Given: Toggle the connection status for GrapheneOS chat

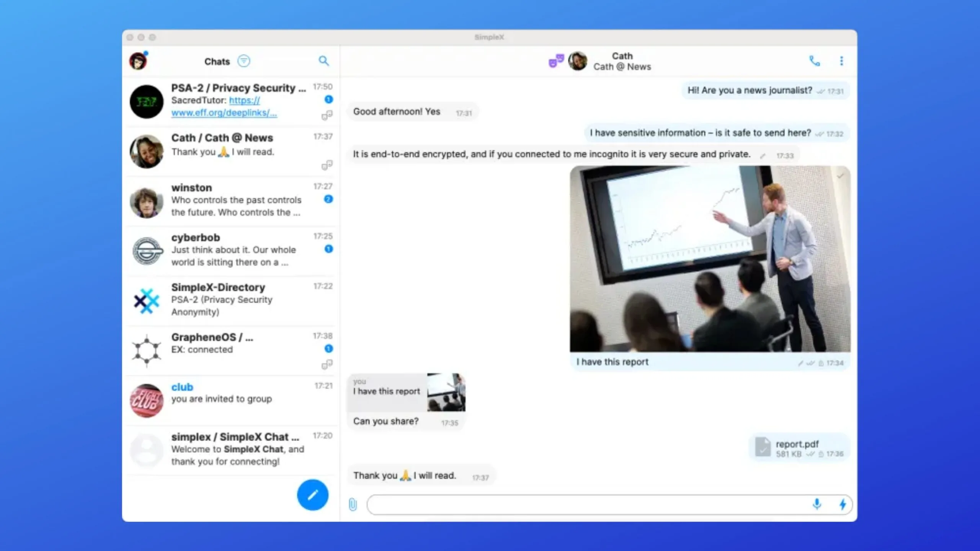Looking at the screenshot, I should [327, 365].
